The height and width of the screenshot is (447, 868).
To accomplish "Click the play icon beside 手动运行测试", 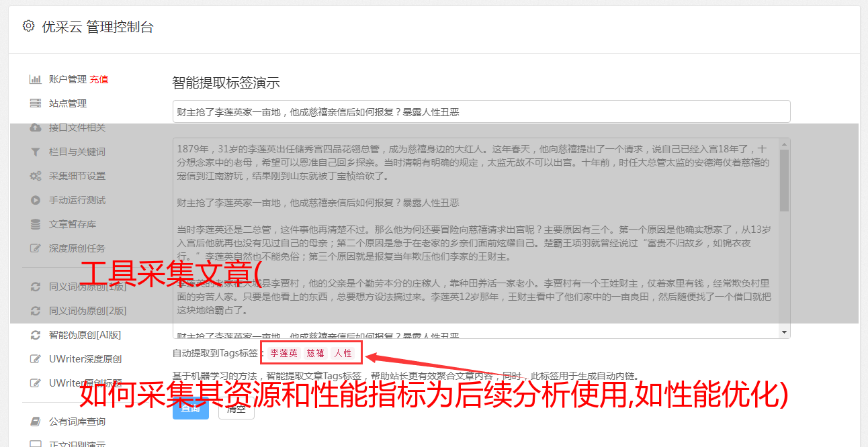I will point(35,200).
